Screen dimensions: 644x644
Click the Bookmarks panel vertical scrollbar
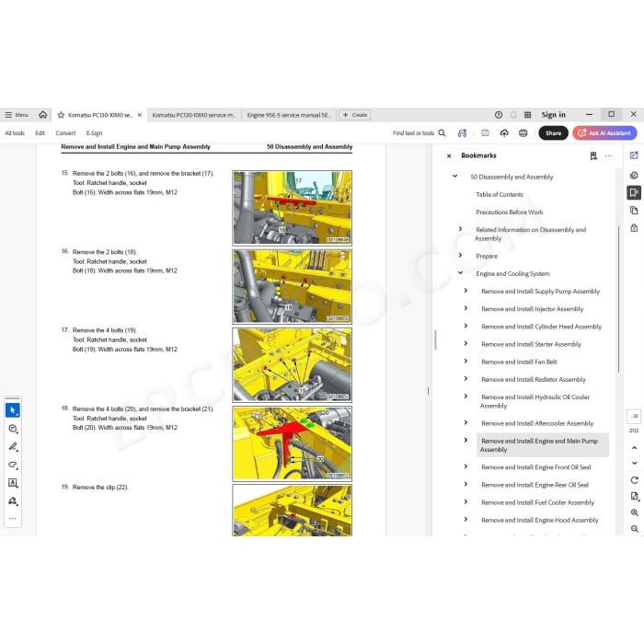[619, 299]
